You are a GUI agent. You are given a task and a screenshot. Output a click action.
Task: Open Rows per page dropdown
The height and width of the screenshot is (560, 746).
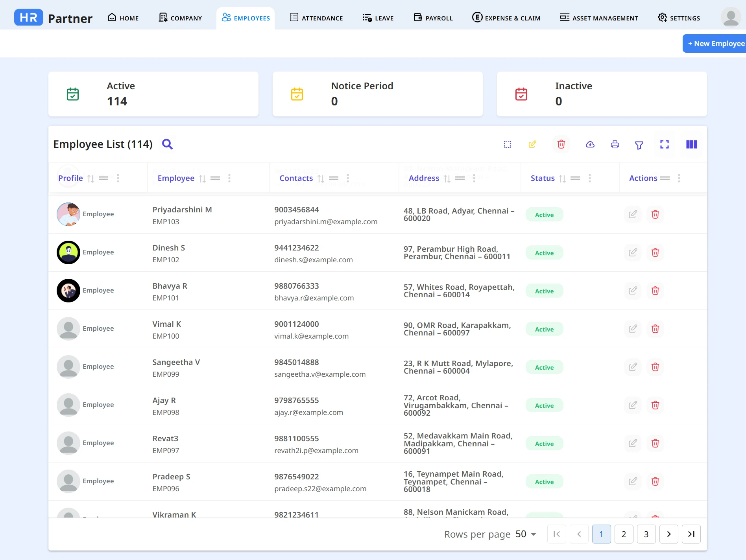click(x=526, y=534)
